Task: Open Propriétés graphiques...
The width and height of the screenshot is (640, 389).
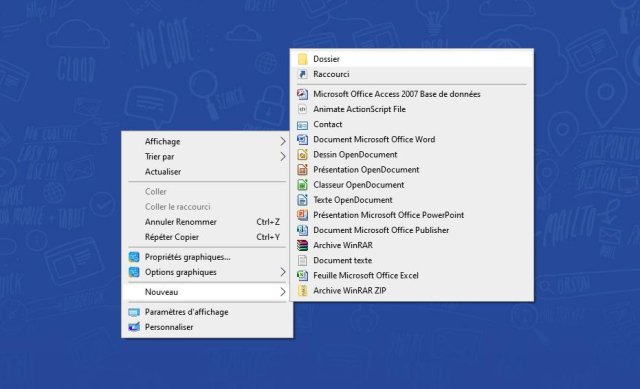Action: click(x=207, y=257)
